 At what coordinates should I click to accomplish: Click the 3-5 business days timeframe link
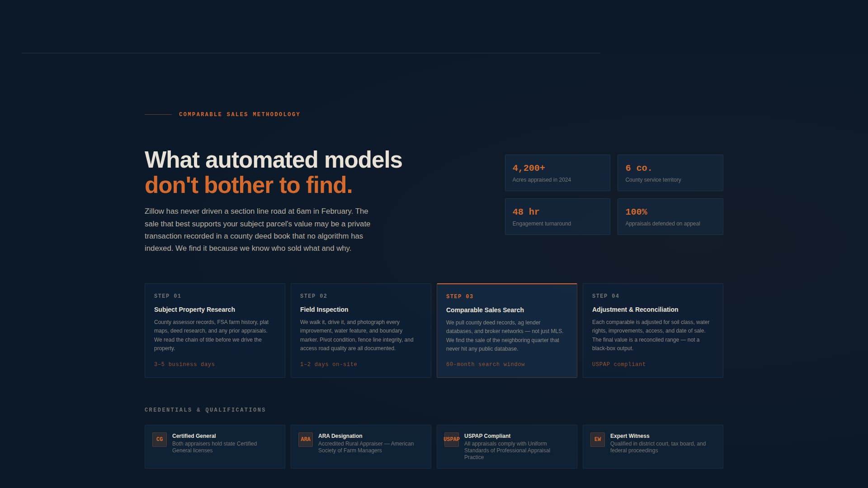[184, 364]
